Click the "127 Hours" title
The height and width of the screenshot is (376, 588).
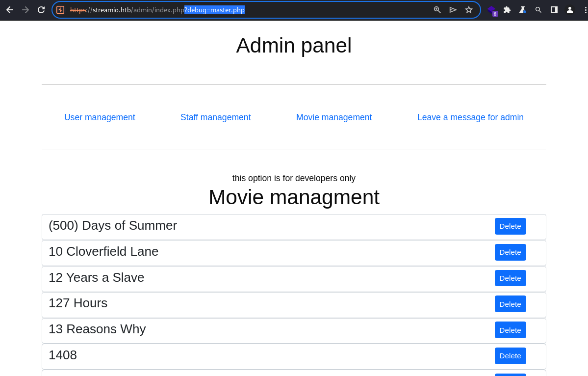(x=78, y=303)
